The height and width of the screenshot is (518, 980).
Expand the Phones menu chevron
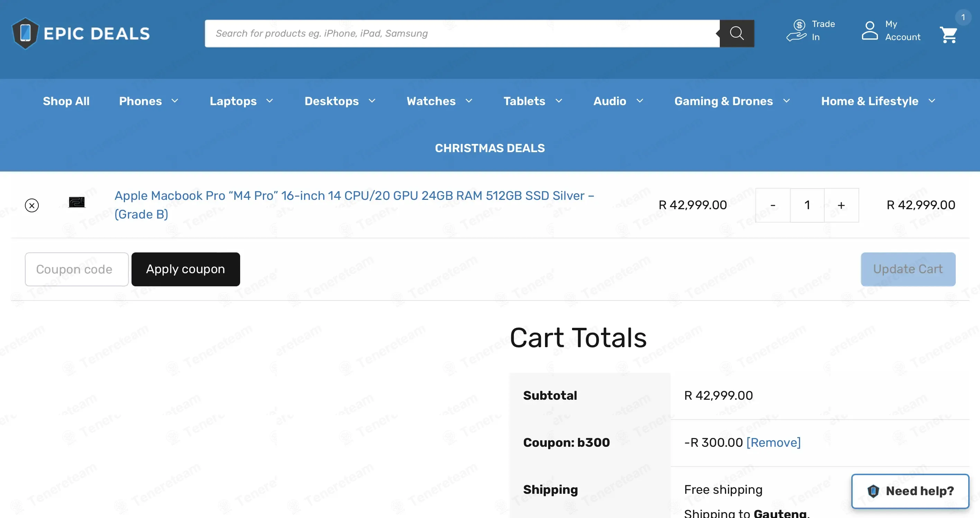(175, 101)
